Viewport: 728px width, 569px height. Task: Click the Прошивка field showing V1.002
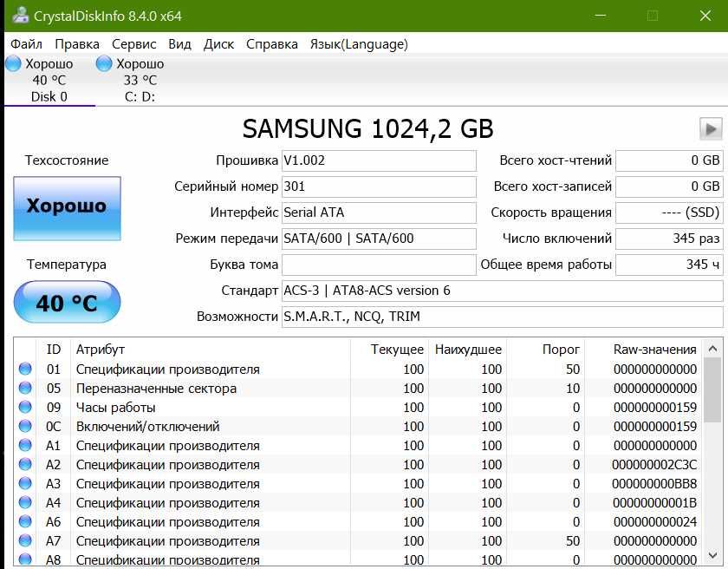(379, 160)
